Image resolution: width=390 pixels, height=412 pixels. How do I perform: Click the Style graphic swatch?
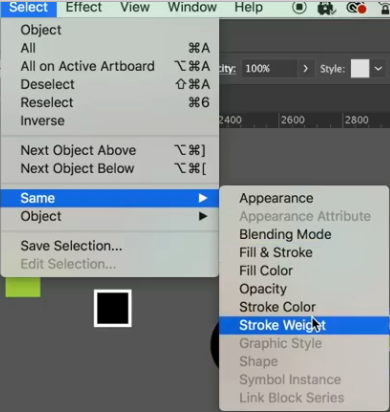(360, 68)
